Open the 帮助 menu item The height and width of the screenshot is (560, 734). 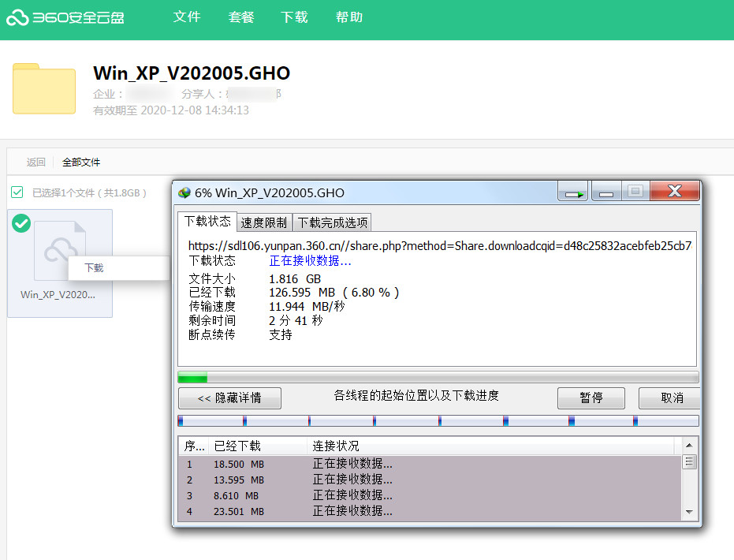coord(349,17)
